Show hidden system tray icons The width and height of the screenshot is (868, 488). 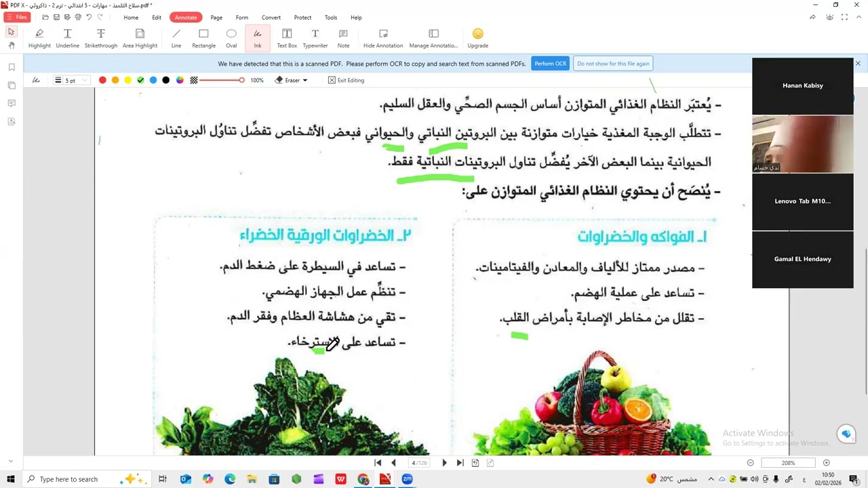(711, 479)
